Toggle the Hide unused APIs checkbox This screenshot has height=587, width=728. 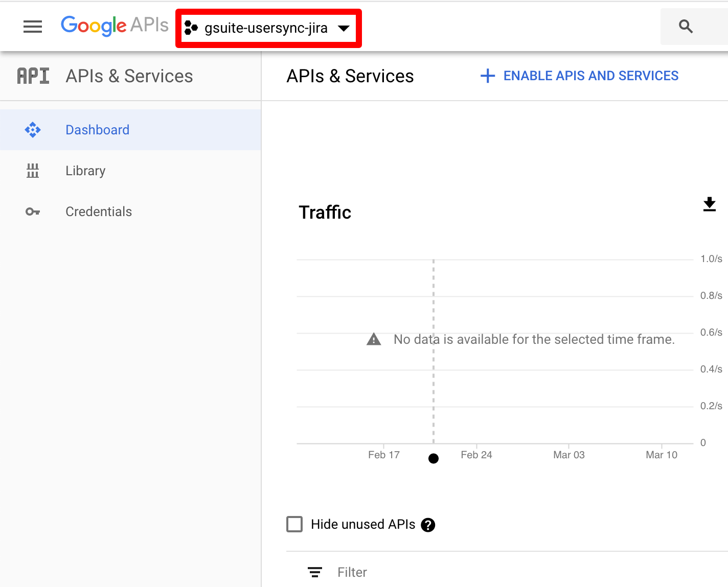(x=294, y=524)
